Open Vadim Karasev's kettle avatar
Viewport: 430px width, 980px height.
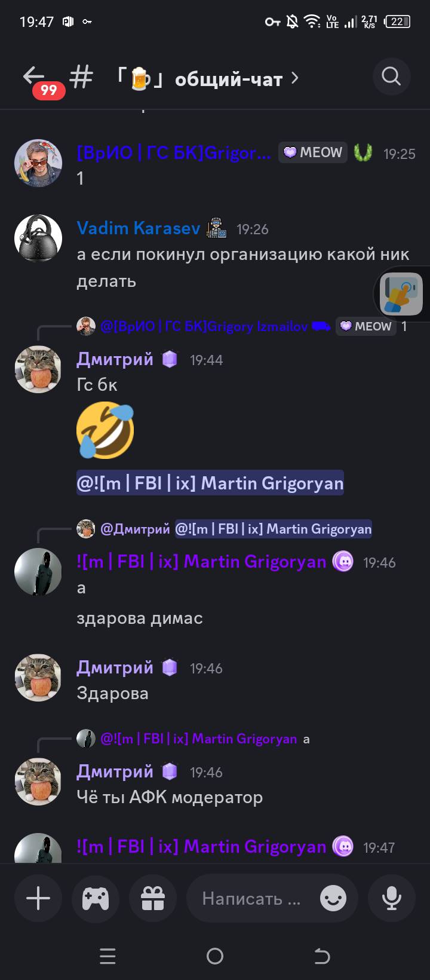[x=38, y=238]
